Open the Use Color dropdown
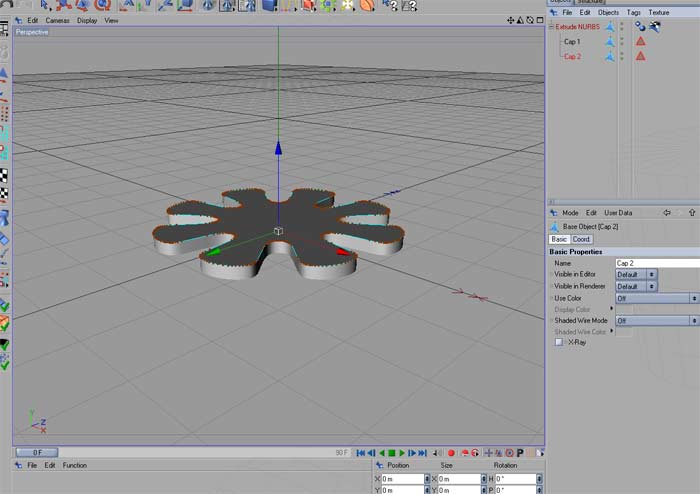 click(x=656, y=298)
